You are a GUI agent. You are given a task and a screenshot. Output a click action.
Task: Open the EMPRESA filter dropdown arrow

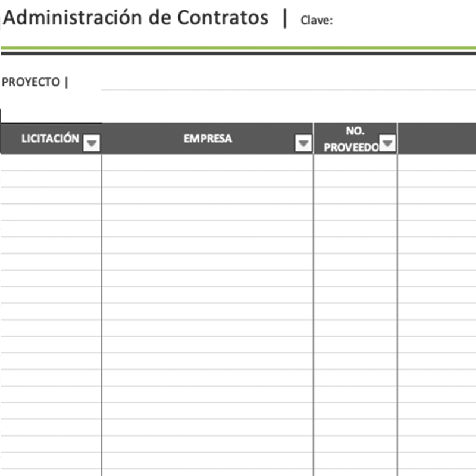pos(303,143)
